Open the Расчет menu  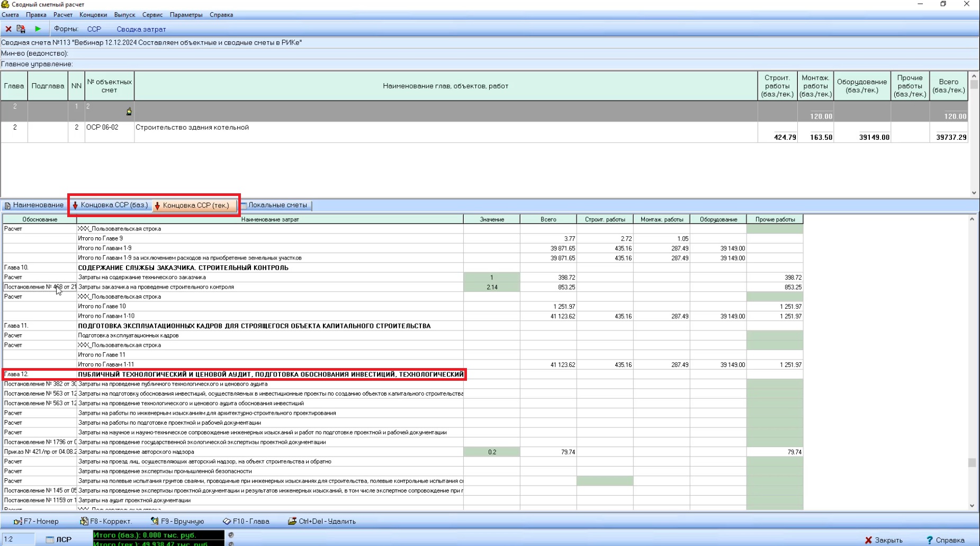(62, 15)
